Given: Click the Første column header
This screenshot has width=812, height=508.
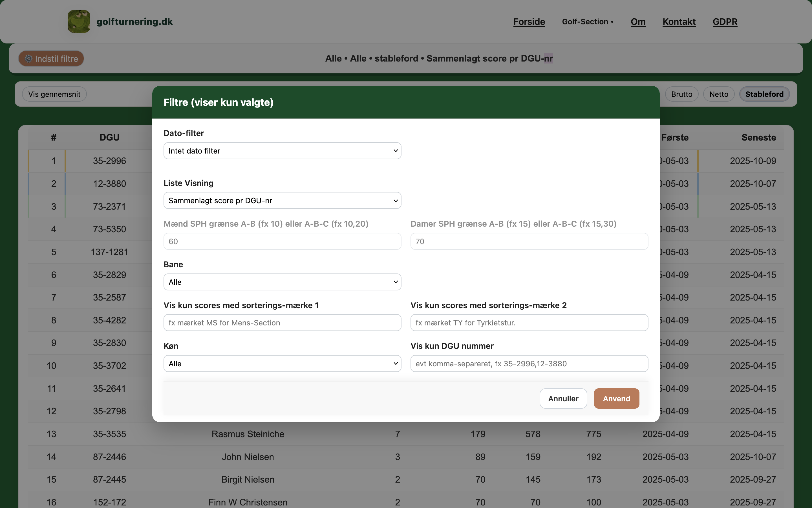Looking at the screenshot, I should click(675, 137).
